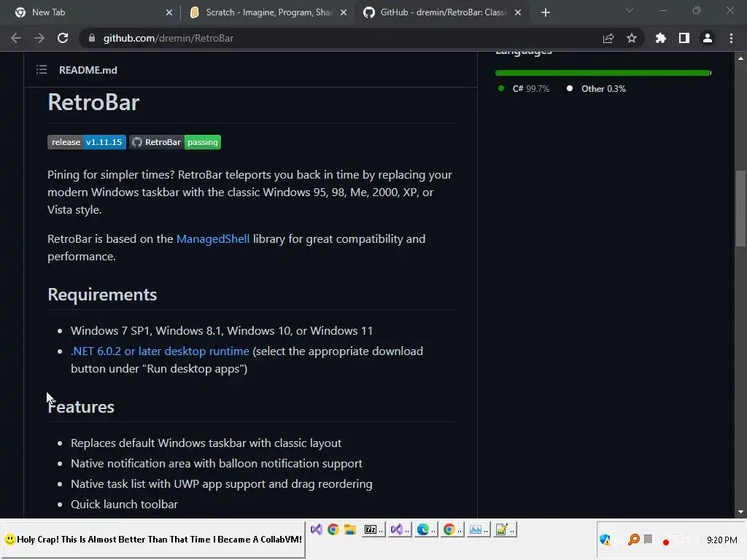Image resolution: width=747 pixels, height=560 pixels.
Task: Open the release v1.11.15 badge
Action: (87, 142)
